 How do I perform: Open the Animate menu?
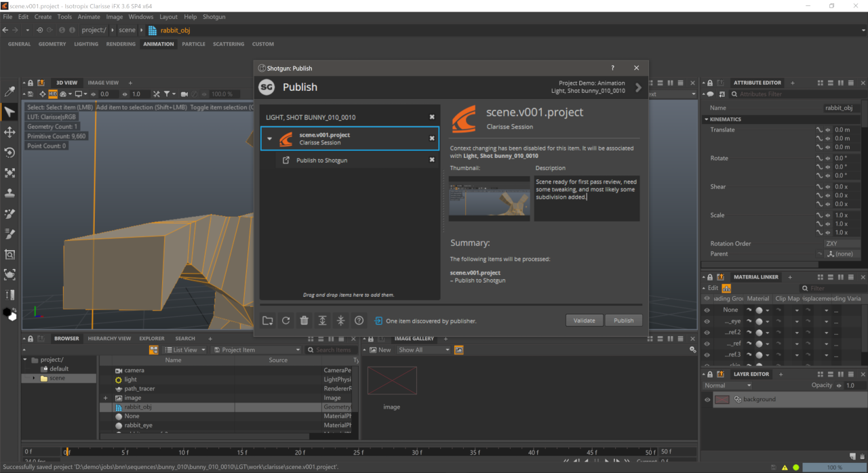coord(89,16)
